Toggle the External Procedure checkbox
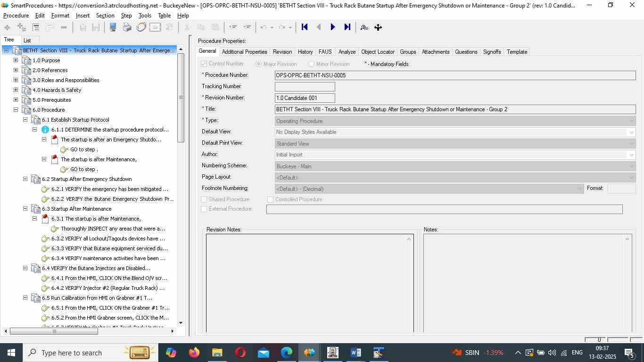 [x=204, y=209]
